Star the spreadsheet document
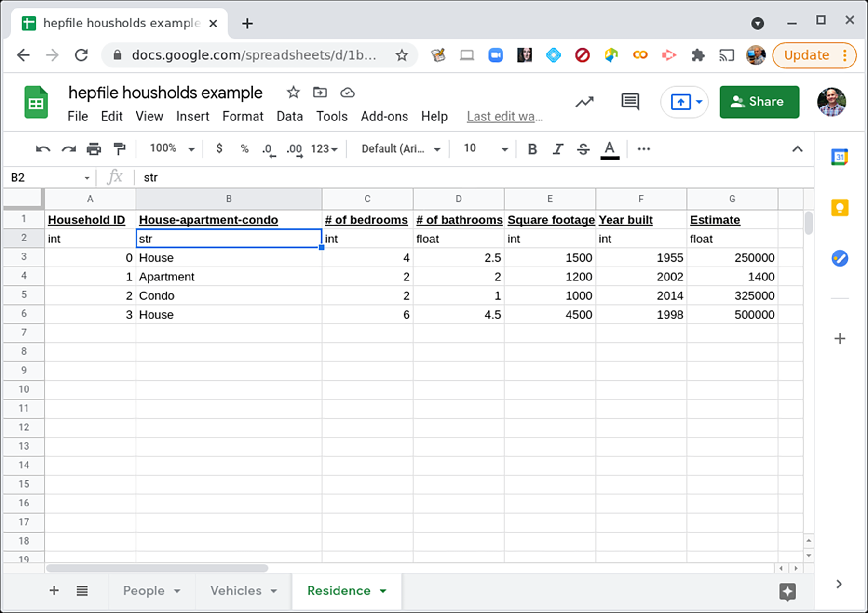 coord(293,92)
